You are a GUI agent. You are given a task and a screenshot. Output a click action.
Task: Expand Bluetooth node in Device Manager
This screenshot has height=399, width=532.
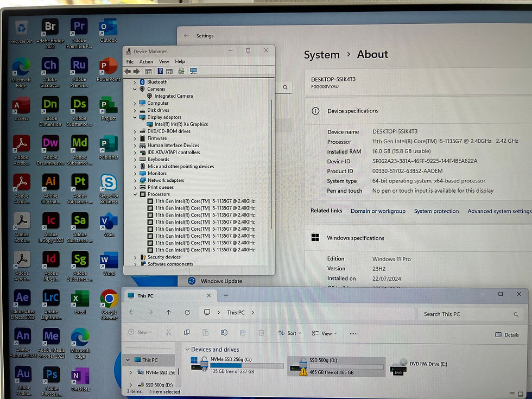135,83
